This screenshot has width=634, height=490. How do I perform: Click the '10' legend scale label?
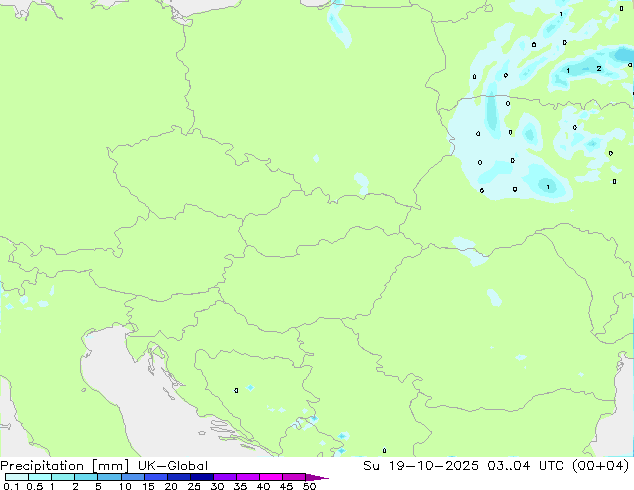pyautogui.click(x=125, y=486)
